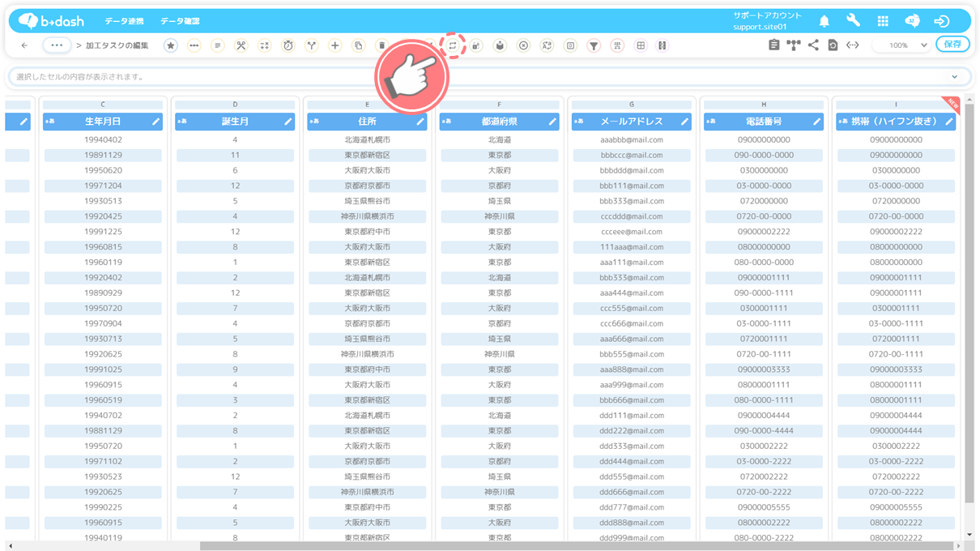Viewport: 980px width, 551px height.
Task: Click the horizontal scrollbar of the table
Action: point(578,546)
